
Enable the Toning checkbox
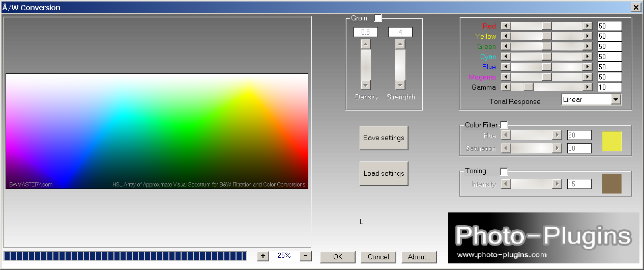point(504,171)
